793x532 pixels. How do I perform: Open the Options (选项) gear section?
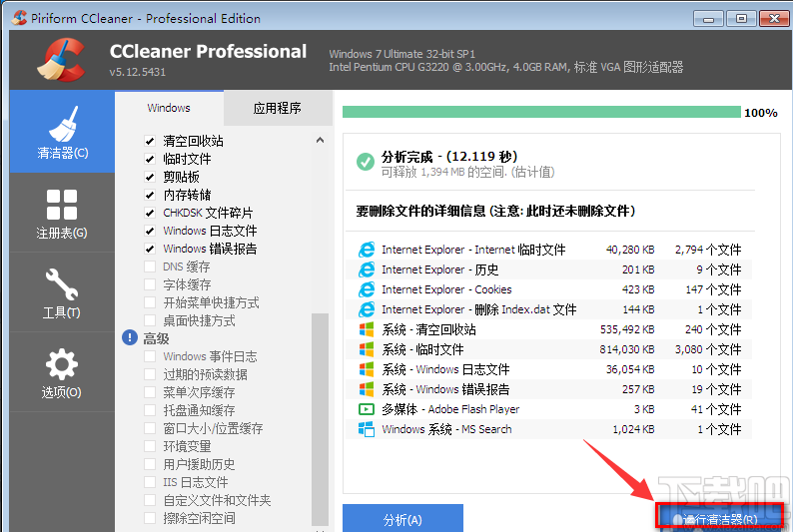click(x=62, y=372)
